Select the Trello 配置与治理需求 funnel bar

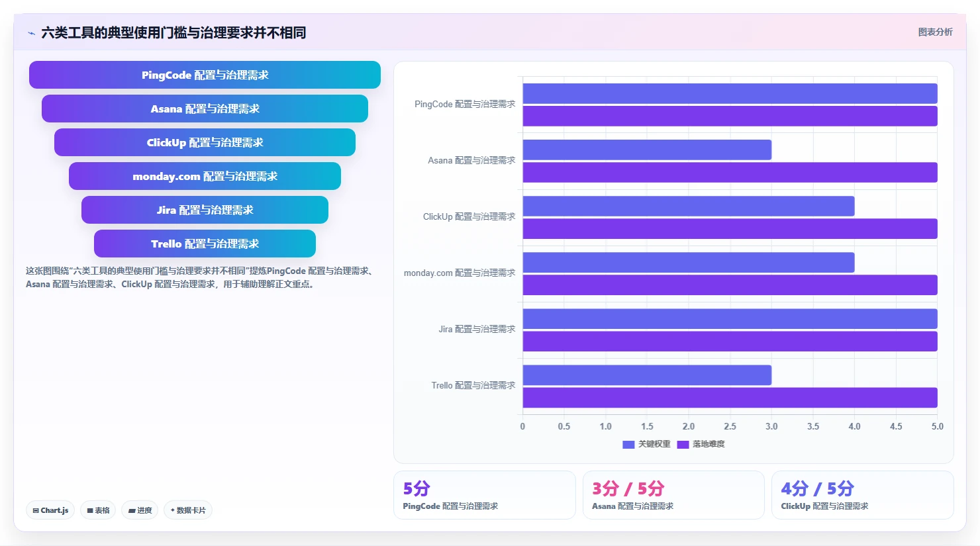pos(205,244)
